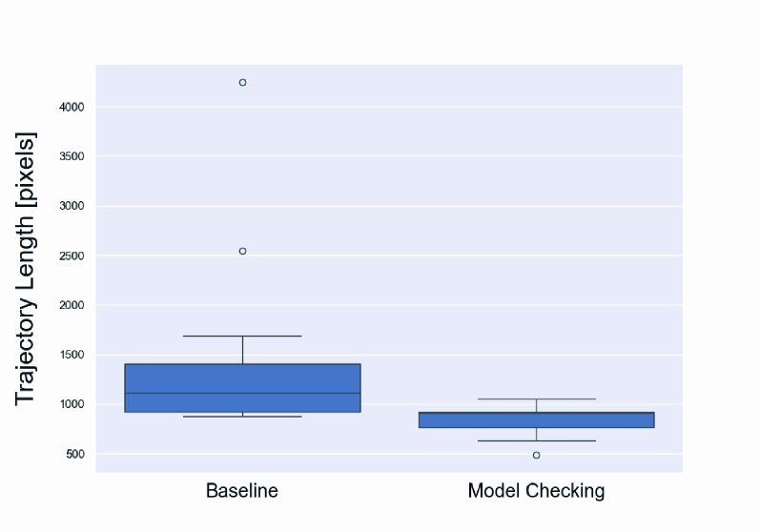Screen dimensions: 760x532
Task: Click the highest Baseline outlier point near 4250
Action: [x=242, y=83]
